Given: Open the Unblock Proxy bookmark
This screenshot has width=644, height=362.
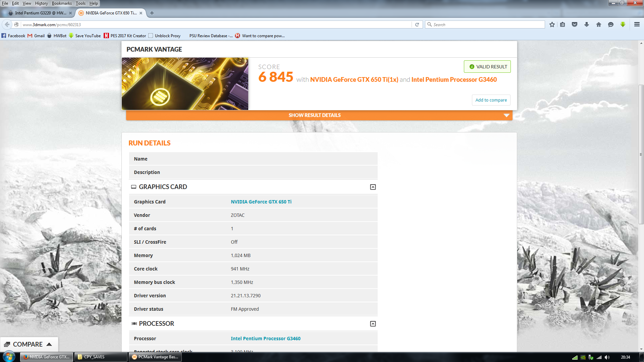Looking at the screenshot, I should (164, 36).
